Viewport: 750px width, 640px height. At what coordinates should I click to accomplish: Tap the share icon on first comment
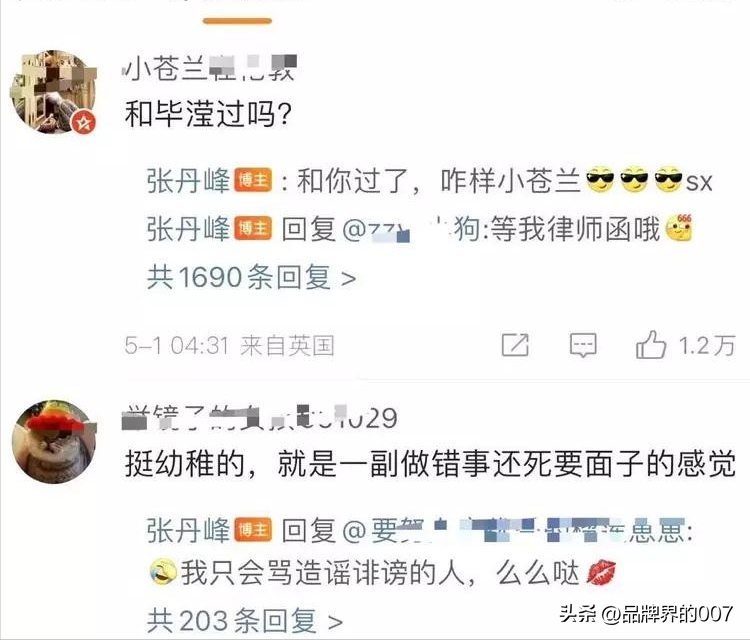pyautogui.click(x=515, y=344)
